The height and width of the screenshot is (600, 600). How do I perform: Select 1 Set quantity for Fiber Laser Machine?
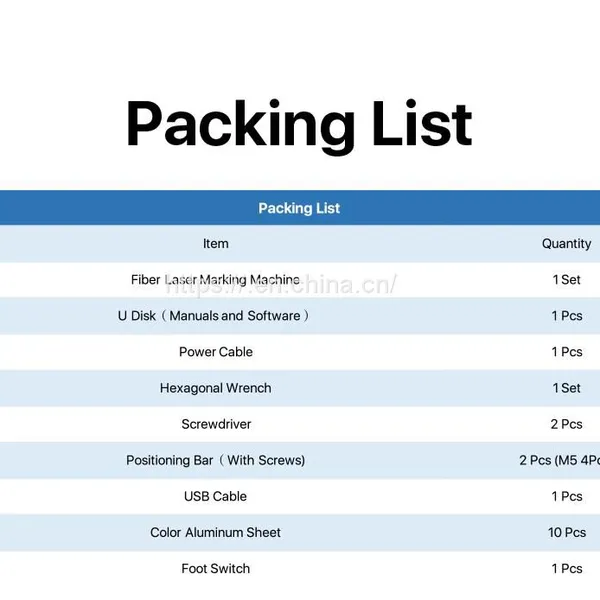click(x=567, y=280)
